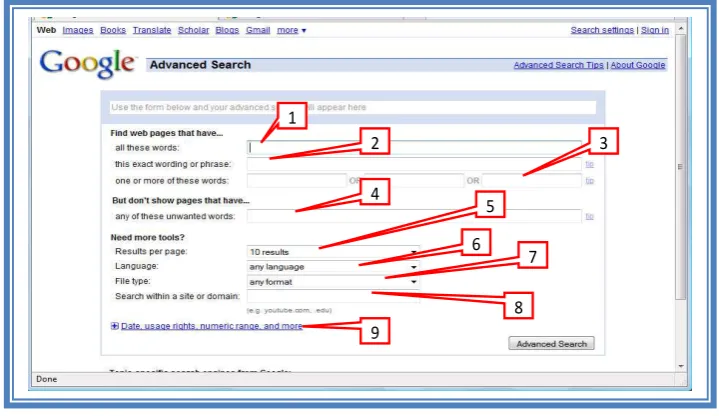Open the 'more' dropdown arrow in top navigation

coord(304,31)
